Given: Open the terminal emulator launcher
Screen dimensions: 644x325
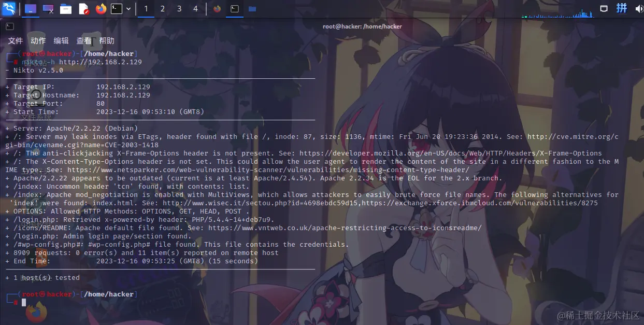Looking at the screenshot, I should tap(117, 9).
